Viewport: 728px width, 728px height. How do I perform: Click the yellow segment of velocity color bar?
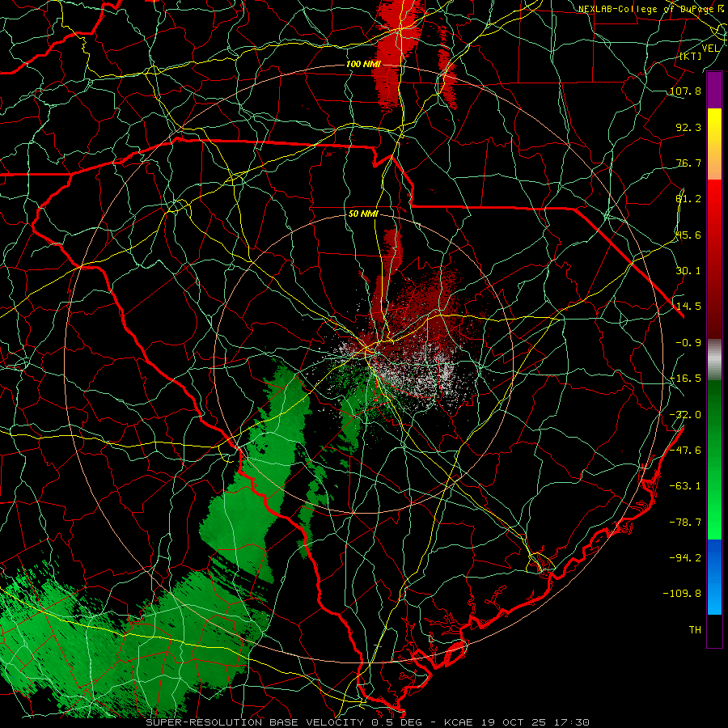pyautogui.click(x=714, y=144)
